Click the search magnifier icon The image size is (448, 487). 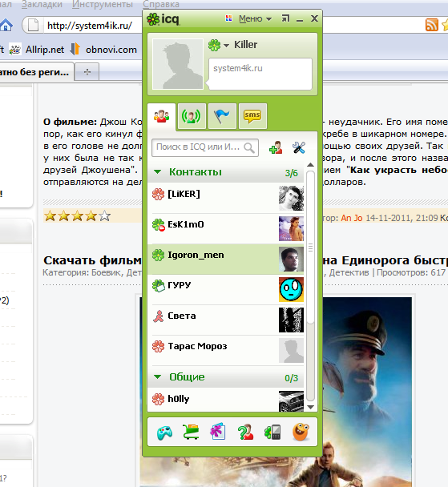(249, 147)
